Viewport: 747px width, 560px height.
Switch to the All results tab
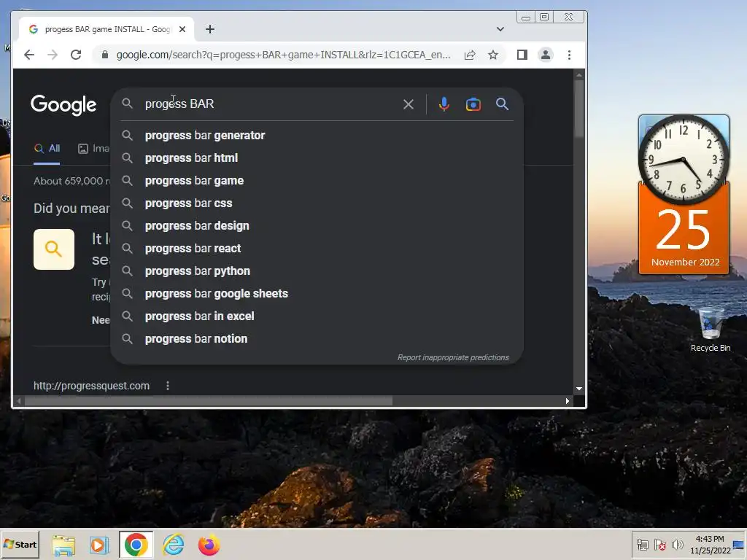(47, 149)
